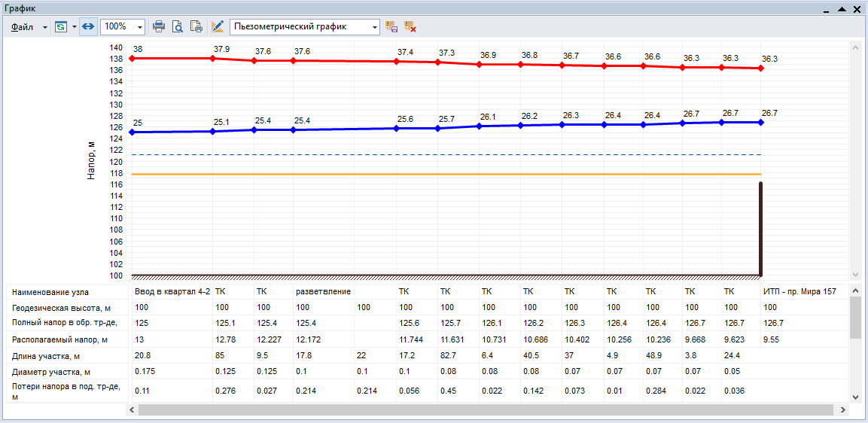Minimize the График panel
Image resolution: width=868 pixels, height=423 pixels.
827,10
